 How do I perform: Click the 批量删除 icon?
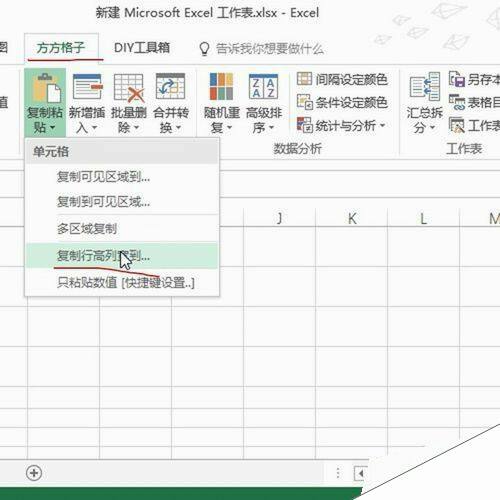coord(129,87)
